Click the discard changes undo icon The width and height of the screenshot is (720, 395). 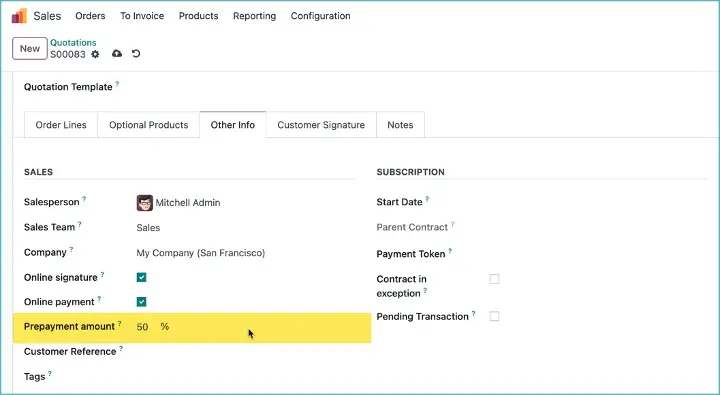(x=136, y=54)
